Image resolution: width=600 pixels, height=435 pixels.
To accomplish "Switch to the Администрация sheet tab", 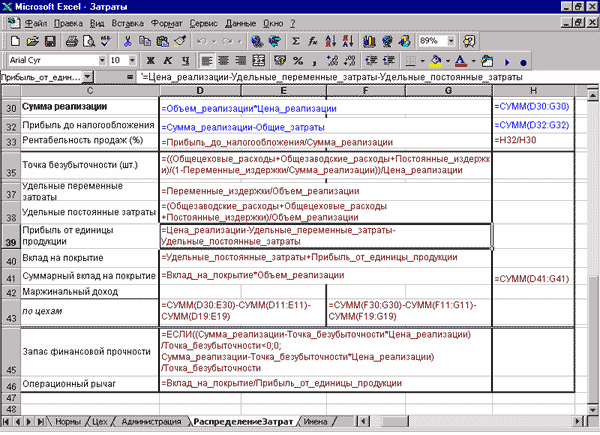I will pos(151,422).
